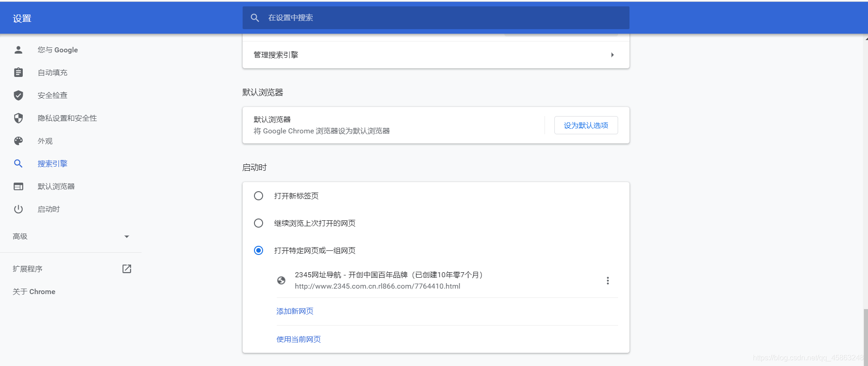Click the browser window icon for 默认浏览器

point(18,186)
